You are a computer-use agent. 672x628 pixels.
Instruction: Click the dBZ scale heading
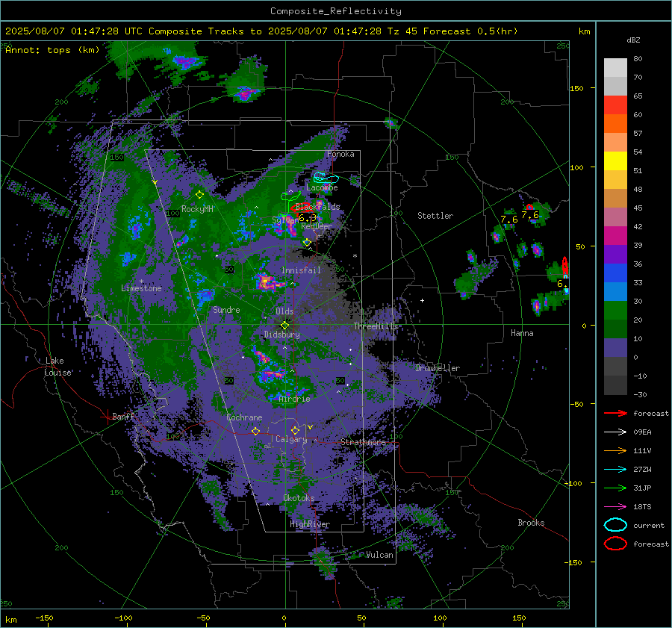tap(633, 40)
